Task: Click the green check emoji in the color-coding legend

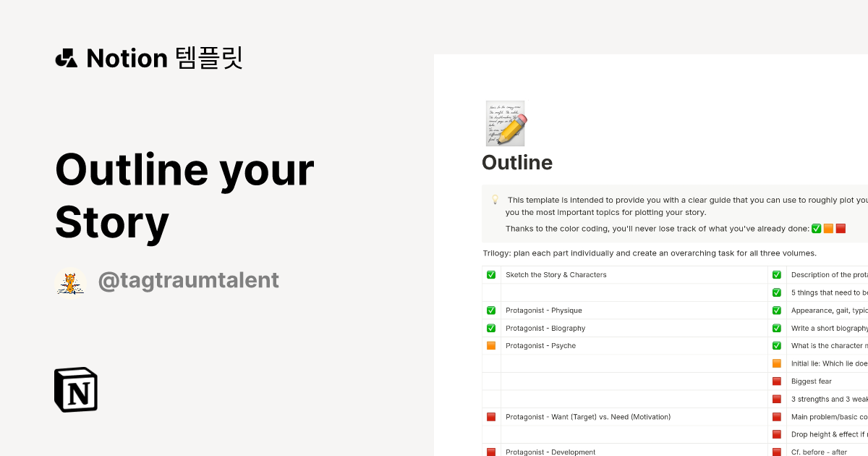Action: 816,228
